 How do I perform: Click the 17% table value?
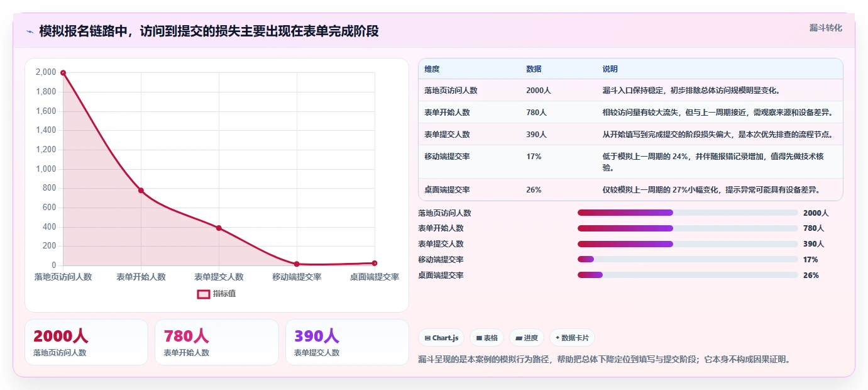tap(534, 157)
